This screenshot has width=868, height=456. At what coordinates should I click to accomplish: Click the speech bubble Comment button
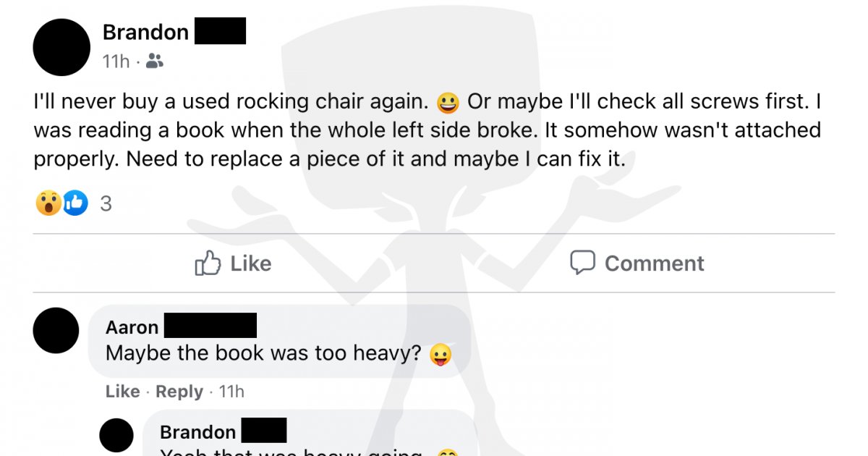(637, 263)
